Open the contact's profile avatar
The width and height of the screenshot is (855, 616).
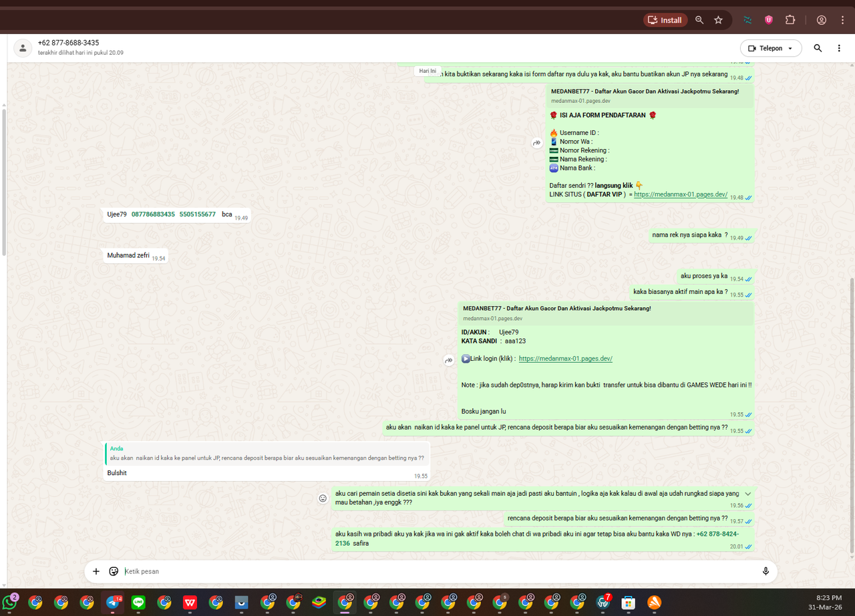(23, 47)
